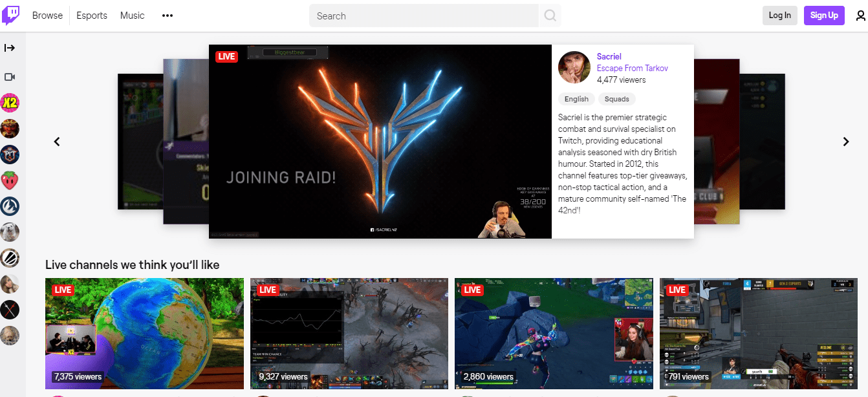Screen dimensions: 868x397
Task: Open the Esports section
Action: coord(92,16)
